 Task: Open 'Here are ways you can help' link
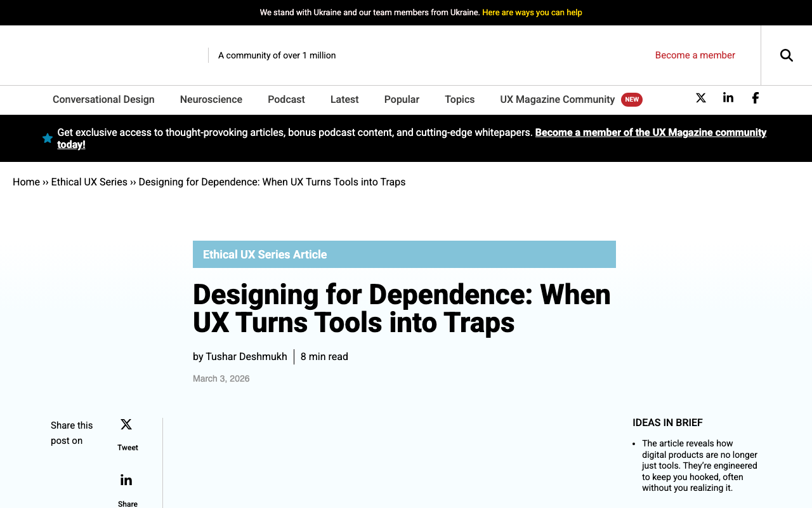[532, 11]
